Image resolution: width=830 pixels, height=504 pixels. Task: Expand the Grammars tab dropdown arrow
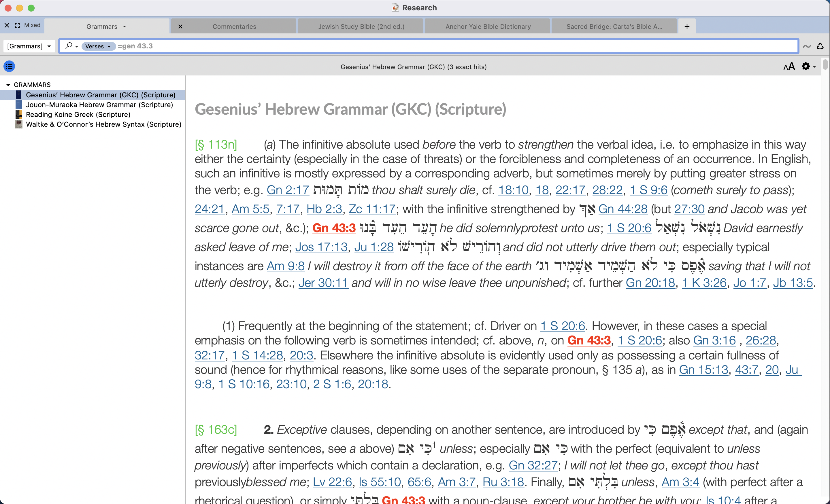(x=124, y=26)
